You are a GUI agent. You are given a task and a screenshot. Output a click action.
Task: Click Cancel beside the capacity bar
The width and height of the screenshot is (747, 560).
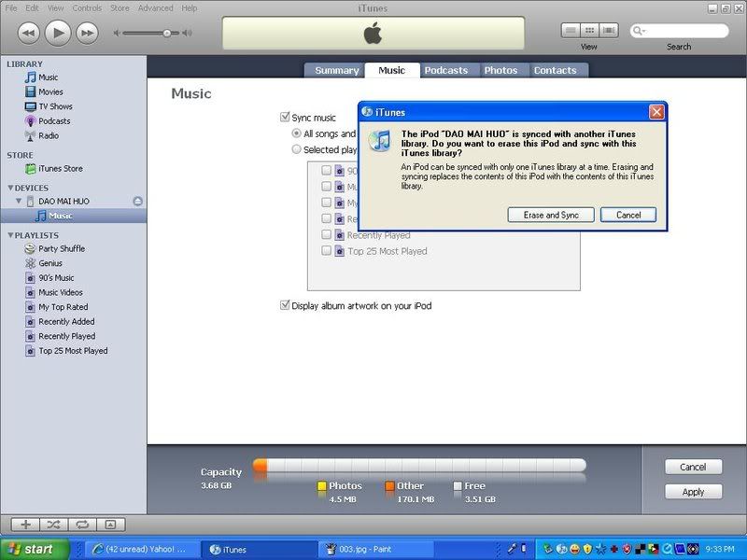[693, 467]
